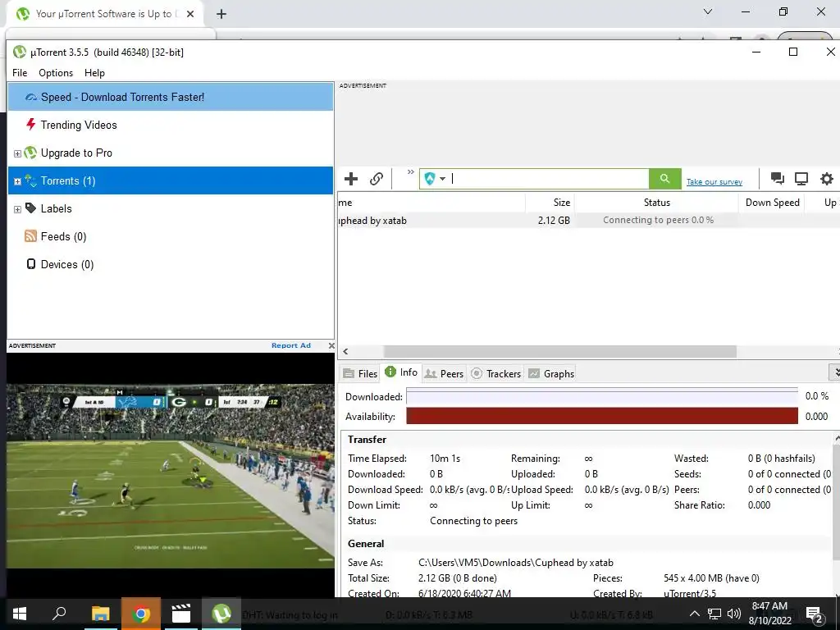Click the Feeds RSS icon

point(30,236)
